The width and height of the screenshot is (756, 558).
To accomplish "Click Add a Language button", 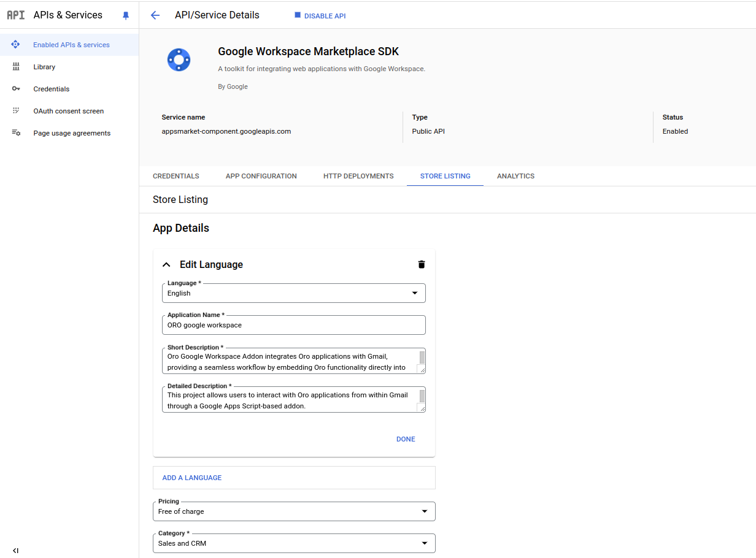I will click(192, 478).
